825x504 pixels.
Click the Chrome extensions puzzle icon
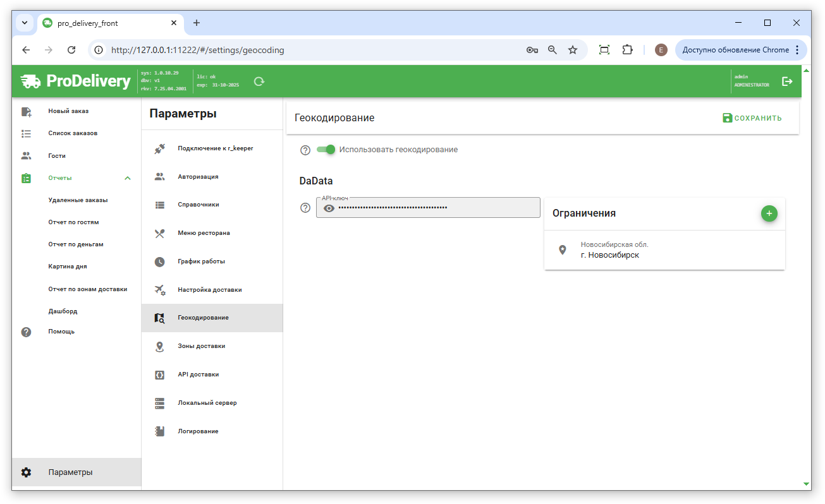click(x=627, y=50)
